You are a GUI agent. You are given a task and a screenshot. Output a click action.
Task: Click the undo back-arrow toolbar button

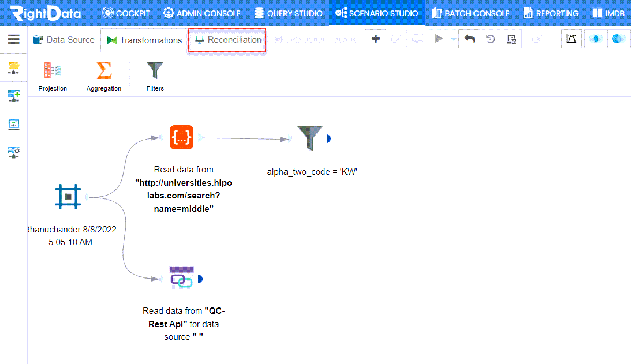pyautogui.click(x=469, y=39)
